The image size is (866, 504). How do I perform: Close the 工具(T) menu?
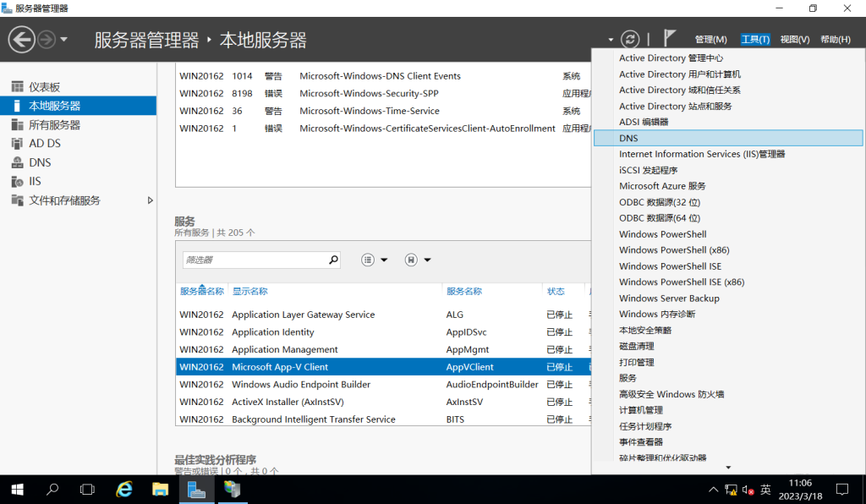(755, 39)
